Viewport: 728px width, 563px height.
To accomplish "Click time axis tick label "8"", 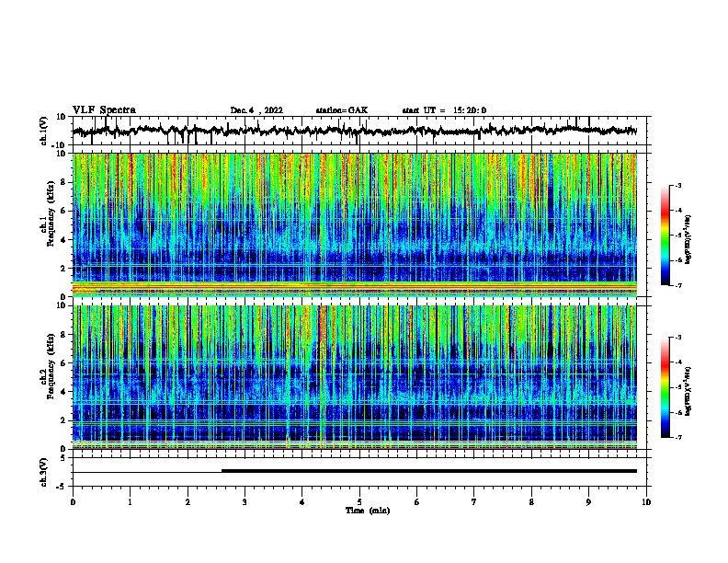I will pos(531,502).
